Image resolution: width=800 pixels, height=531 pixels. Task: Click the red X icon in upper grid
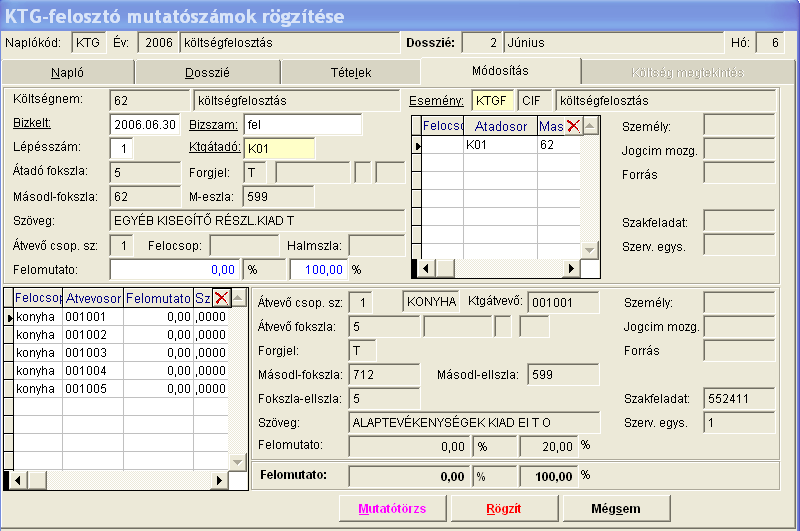(x=573, y=125)
